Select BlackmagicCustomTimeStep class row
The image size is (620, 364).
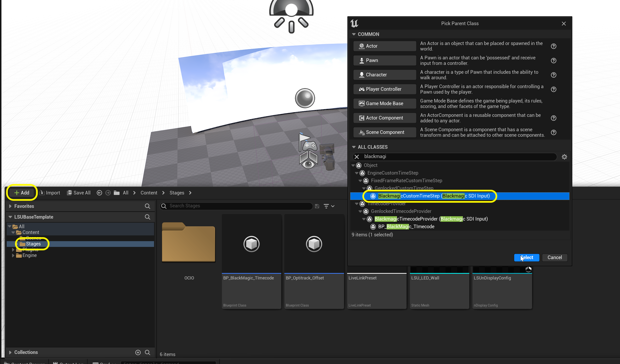pyautogui.click(x=459, y=196)
